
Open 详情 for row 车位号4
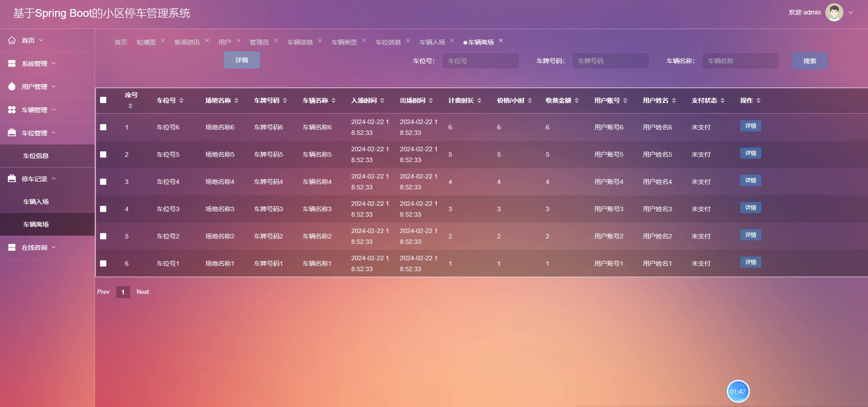[x=750, y=181]
